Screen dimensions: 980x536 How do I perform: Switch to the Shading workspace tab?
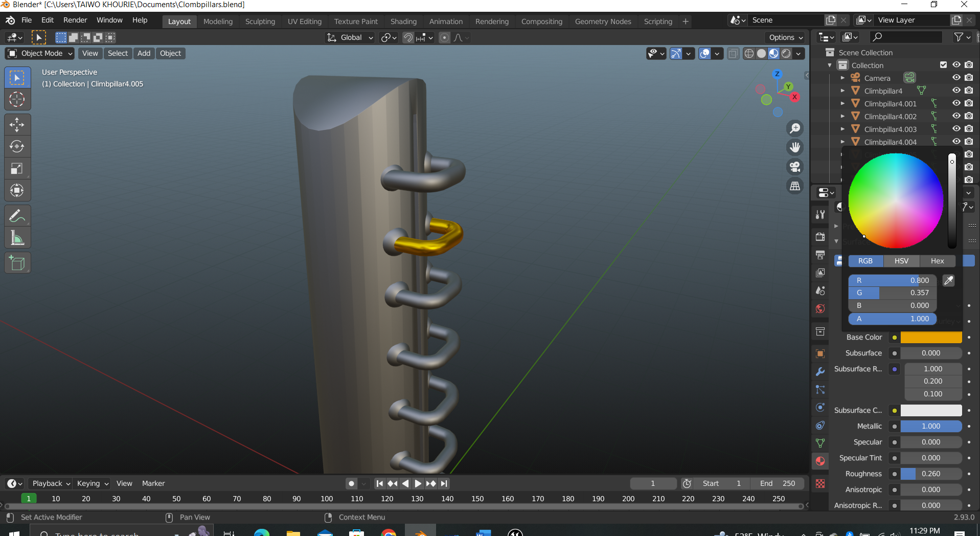[x=403, y=21]
